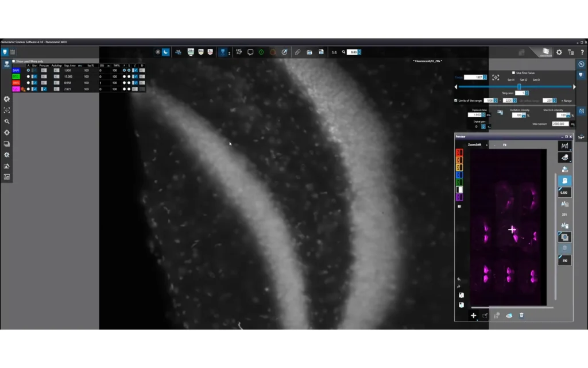The height and width of the screenshot is (368, 588).
Task: Select the radio button for the DAPI channel
Action: click(28, 70)
